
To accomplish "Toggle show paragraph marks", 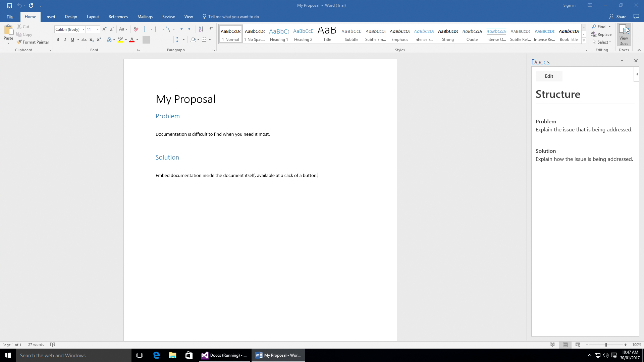I will point(211,29).
